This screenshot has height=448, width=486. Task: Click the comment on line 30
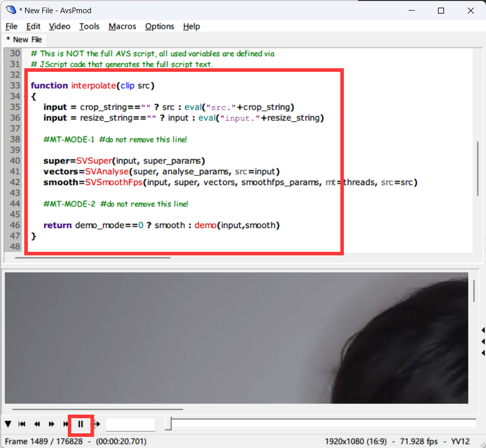(x=153, y=54)
